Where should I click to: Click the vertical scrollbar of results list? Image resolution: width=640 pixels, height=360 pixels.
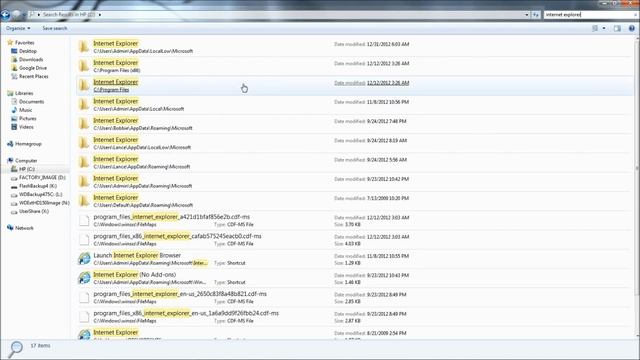click(x=637, y=167)
